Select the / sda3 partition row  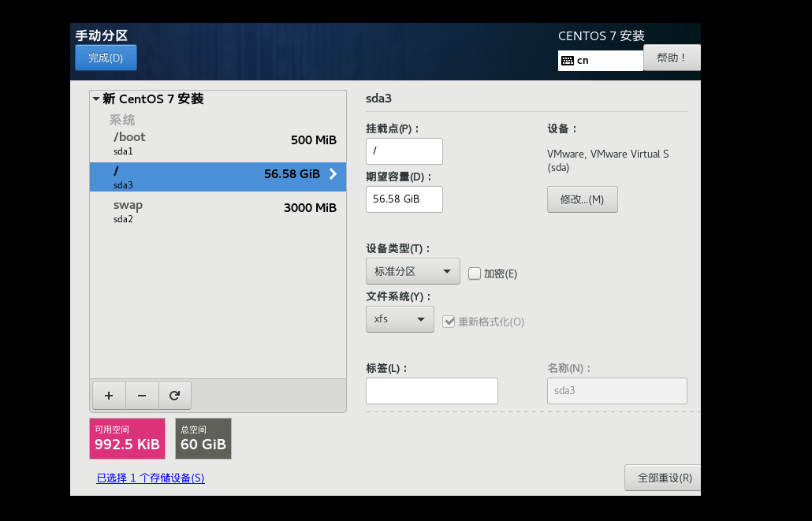pos(218,177)
